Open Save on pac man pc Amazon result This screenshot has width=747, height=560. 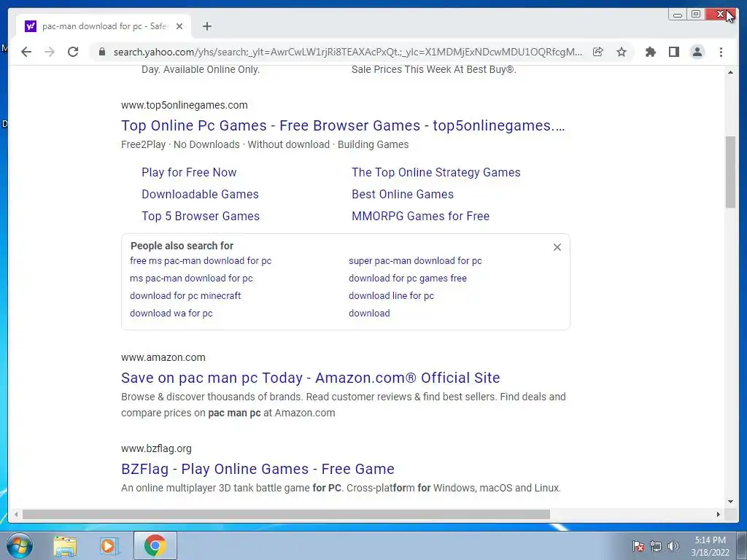311,378
